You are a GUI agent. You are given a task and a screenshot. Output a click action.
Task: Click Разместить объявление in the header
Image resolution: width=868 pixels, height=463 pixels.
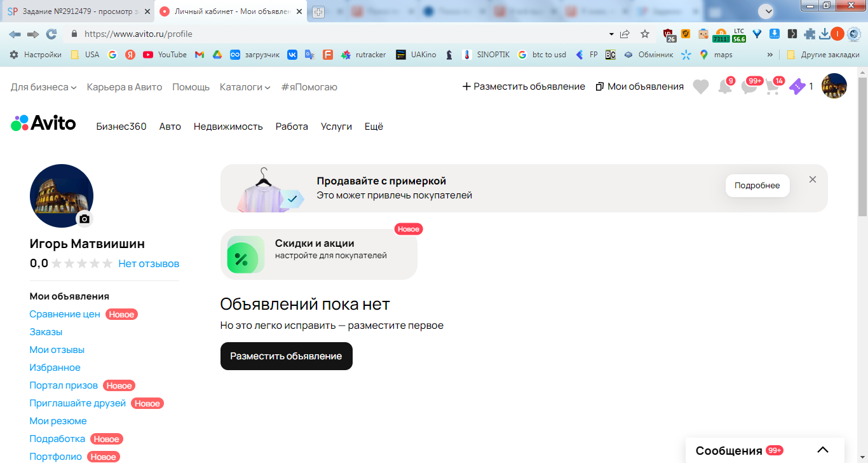[x=524, y=86]
